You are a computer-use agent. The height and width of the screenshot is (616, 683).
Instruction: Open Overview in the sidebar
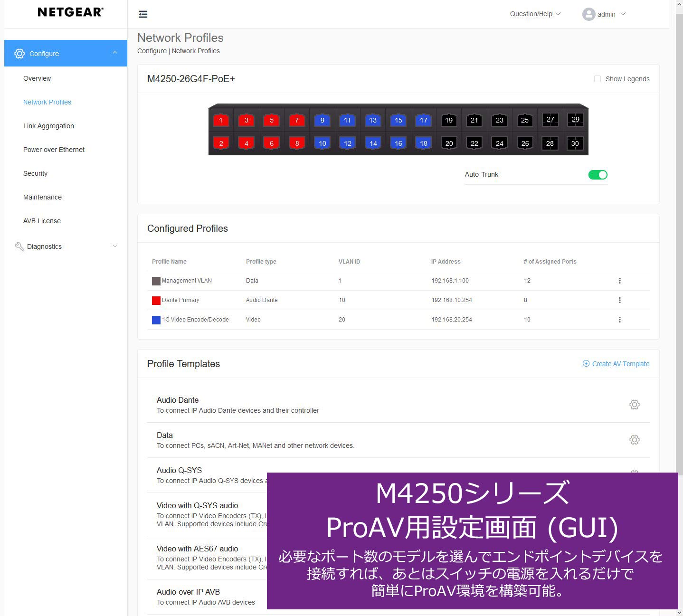(x=37, y=78)
